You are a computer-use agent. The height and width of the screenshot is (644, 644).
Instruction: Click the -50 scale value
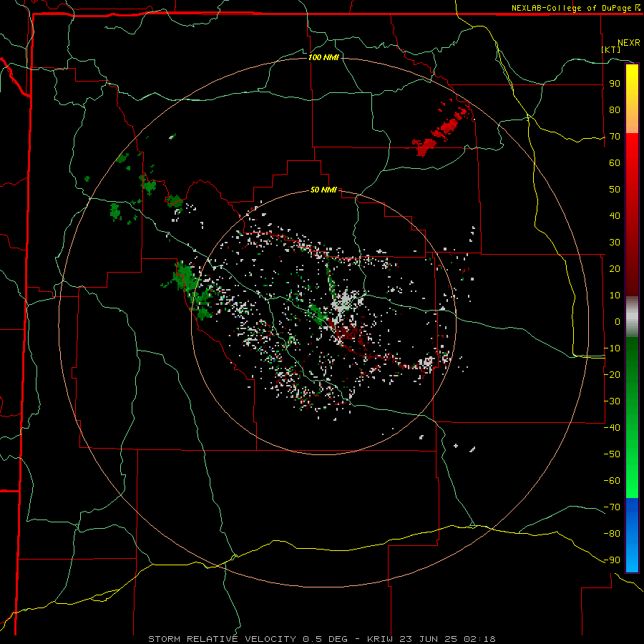point(612,454)
